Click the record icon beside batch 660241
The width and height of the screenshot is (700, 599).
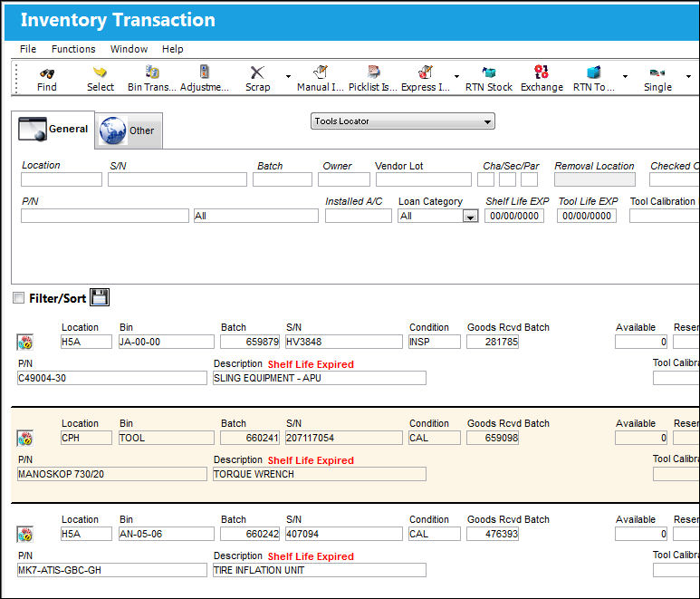pyautogui.click(x=25, y=439)
